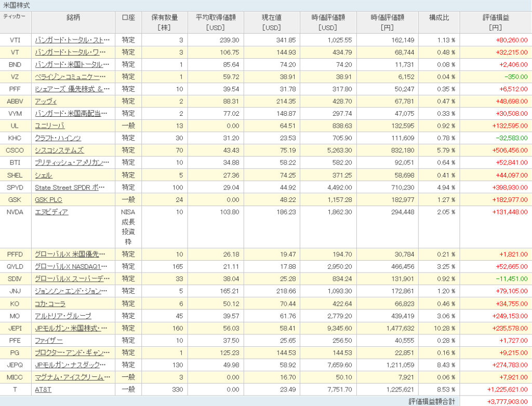Viewport: 532px width, 406px height.
Task: Open the シェル stock link
Action: point(43,175)
